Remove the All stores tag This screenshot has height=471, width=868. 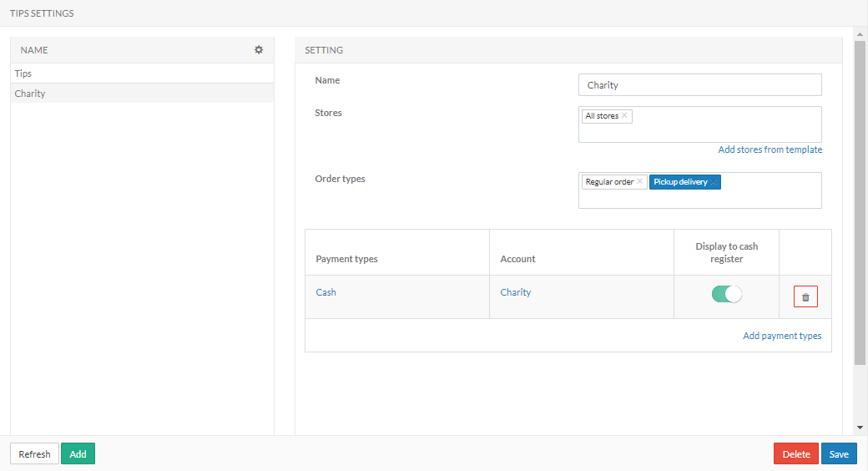tap(625, 116)
